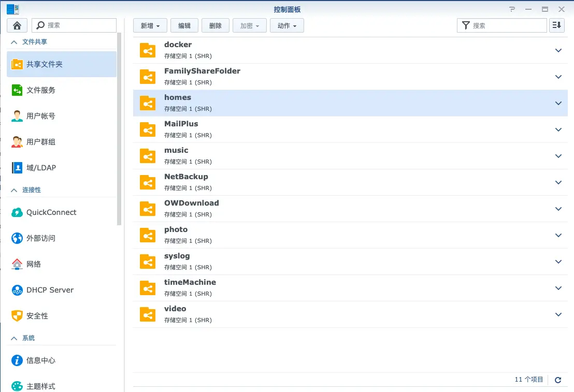Expand details for MailPlus folder
The image size is (574, 392).
point(558,129)
